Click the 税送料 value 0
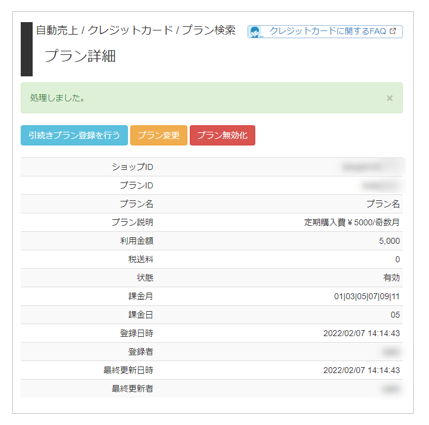The height and width of the screenshot is (425, 429). coord(397,259)
